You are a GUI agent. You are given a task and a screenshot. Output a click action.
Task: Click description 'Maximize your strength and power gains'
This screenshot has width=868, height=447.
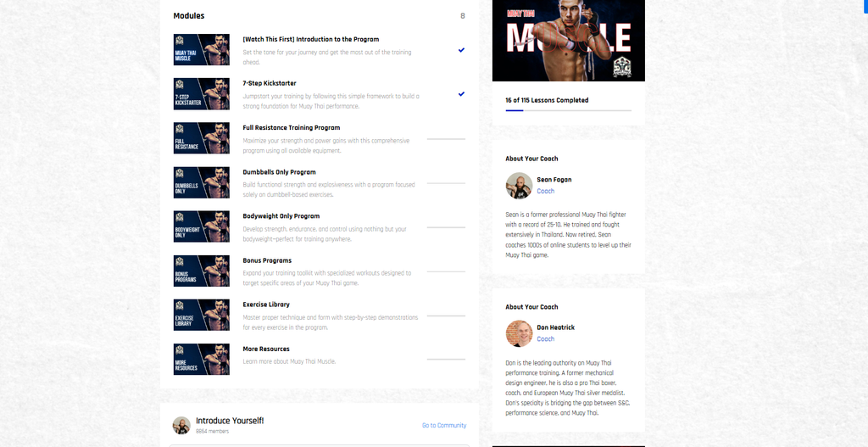coord(326,146)
